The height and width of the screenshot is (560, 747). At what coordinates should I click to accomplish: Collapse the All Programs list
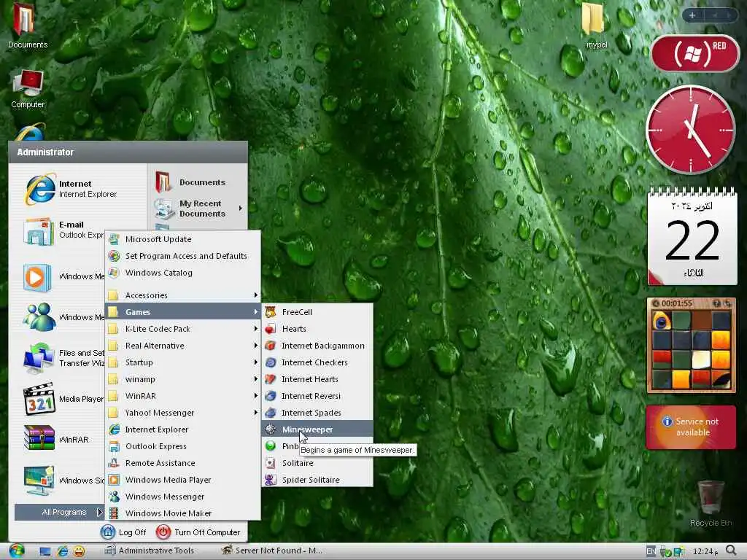pos(60,512)
